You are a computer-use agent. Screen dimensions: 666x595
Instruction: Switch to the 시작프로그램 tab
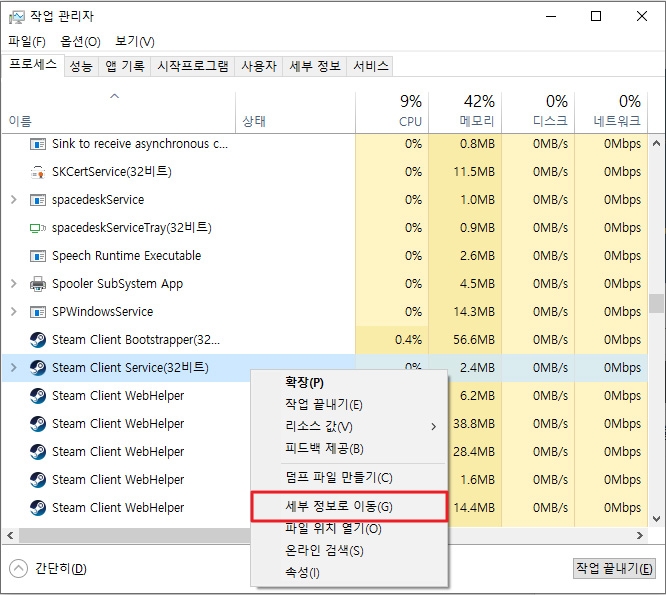(x=193, y=66)
